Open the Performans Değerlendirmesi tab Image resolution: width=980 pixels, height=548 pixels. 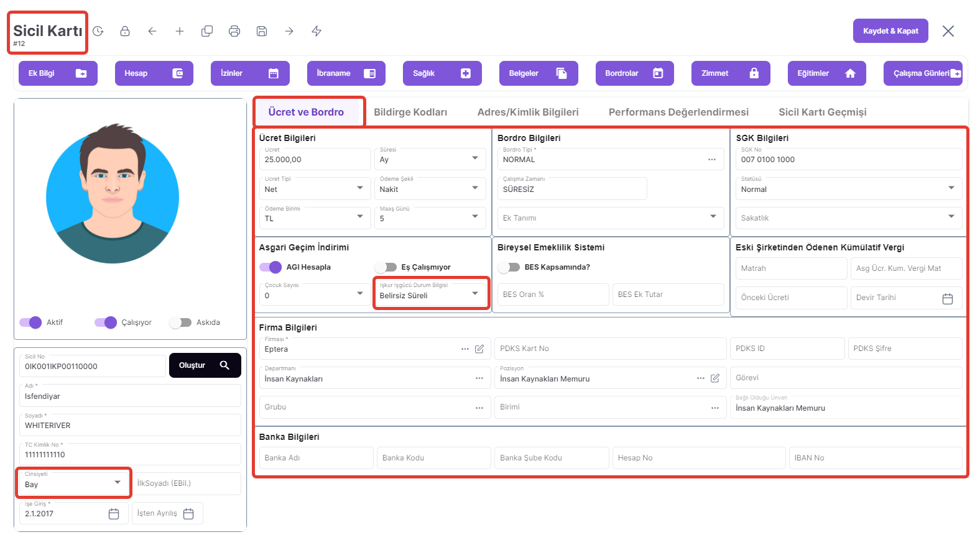pyautogui.click(x=678, y=112)
